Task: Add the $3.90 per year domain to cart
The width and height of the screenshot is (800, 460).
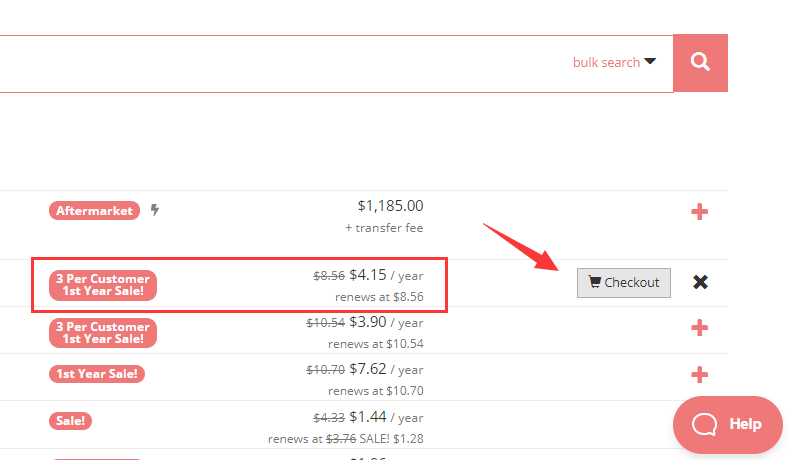Action: tap(700, 328)
